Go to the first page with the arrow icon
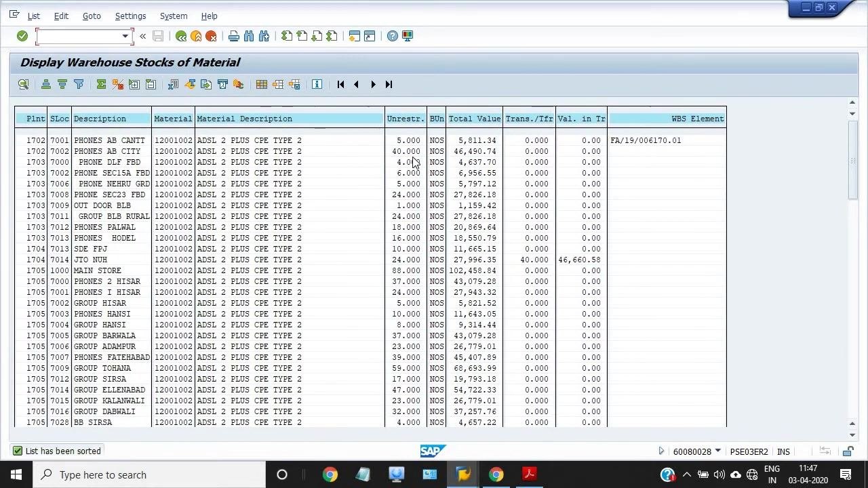 click(x=340, y=84)
